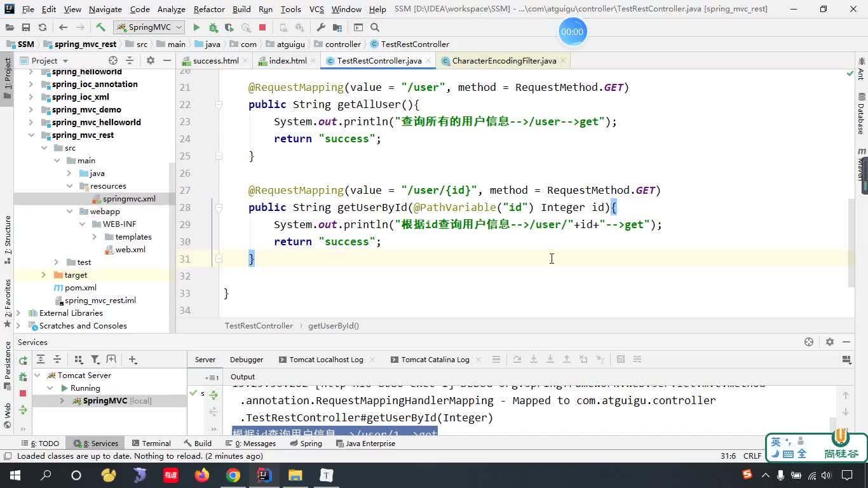Switch to the Debugger tab in Services
This screenshot has width=868, height=488.
pyautogui.click(x=246, y=359)
